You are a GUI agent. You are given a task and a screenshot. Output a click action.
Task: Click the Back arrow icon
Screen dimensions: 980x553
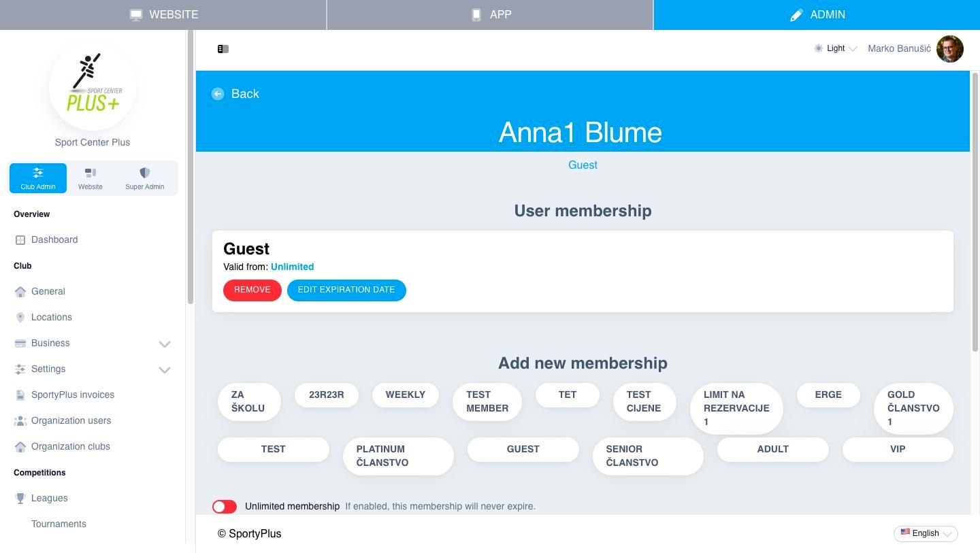218,94
